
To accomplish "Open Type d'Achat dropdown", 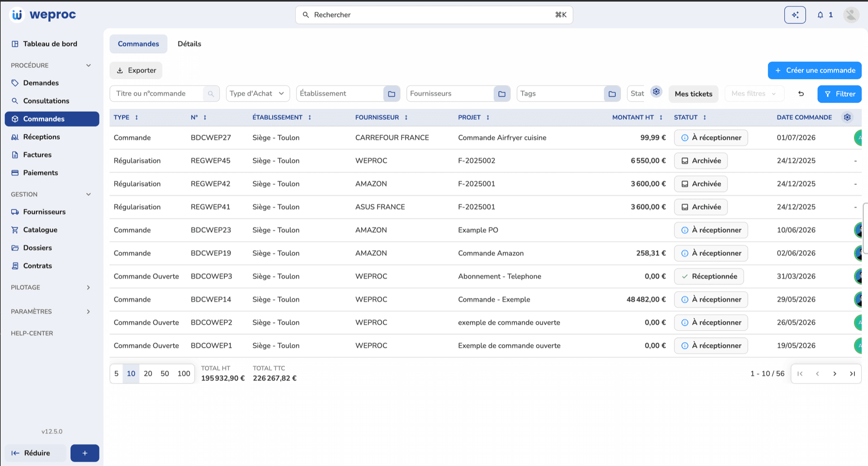I will click(258, 94).
